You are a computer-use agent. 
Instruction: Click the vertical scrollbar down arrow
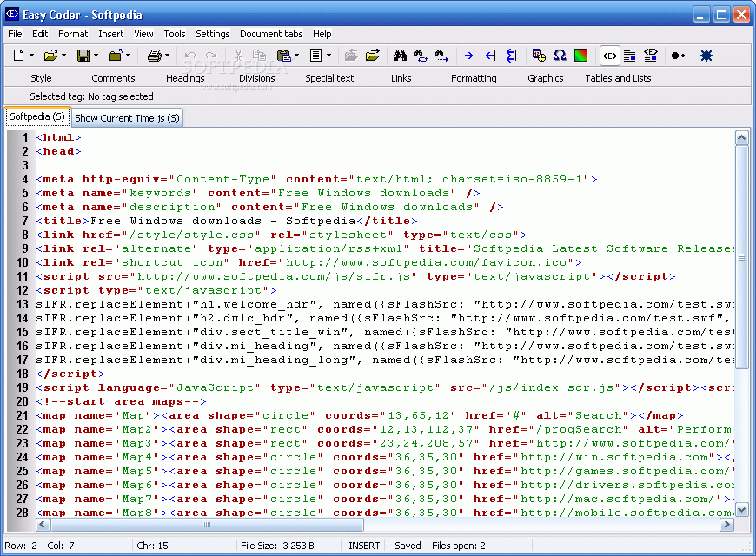[x=741, y=509]
